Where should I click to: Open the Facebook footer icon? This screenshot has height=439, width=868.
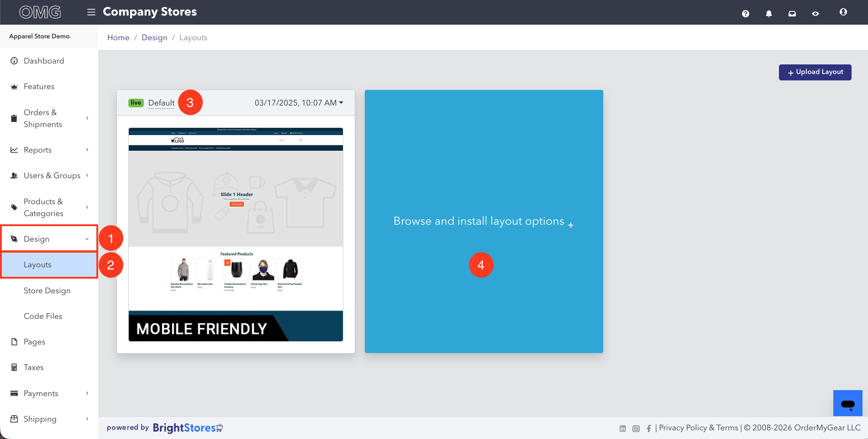tap(649, 428)
